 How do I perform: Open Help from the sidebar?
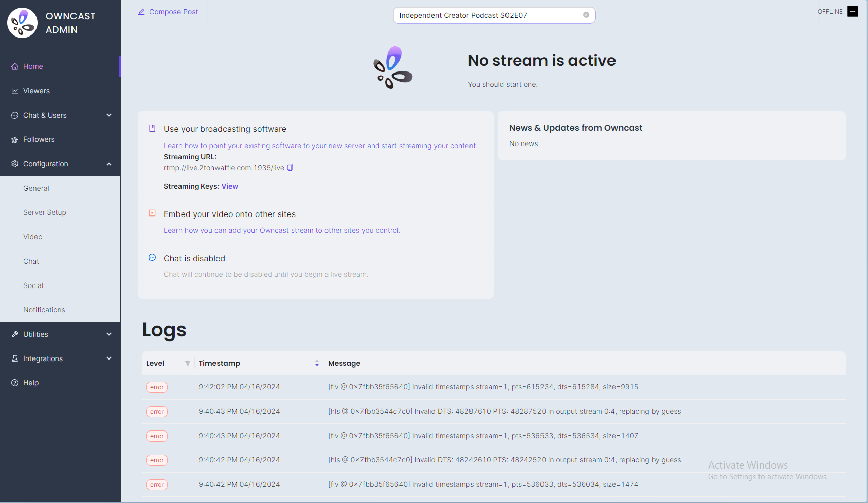pos(30,382)
